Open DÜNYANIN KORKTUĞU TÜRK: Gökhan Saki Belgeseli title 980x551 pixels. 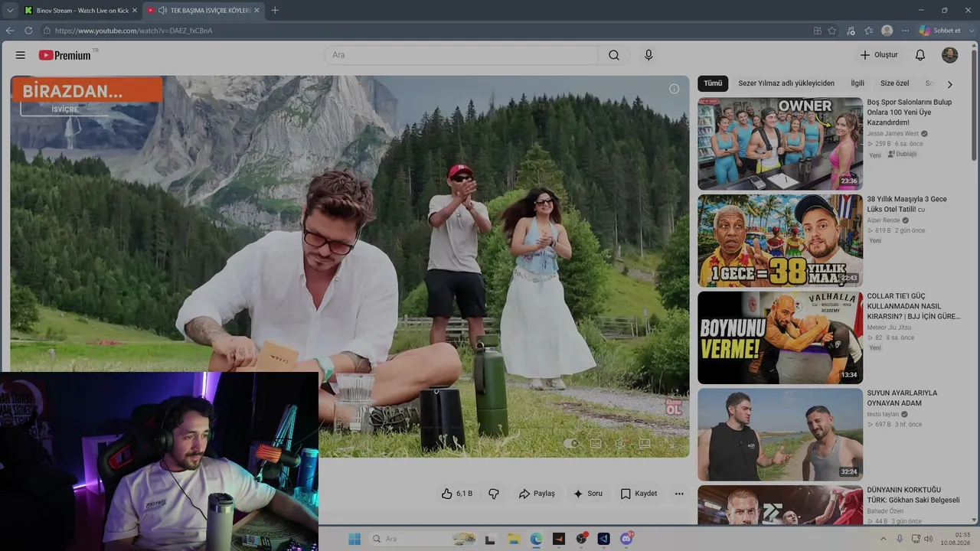tap(913, 495)
